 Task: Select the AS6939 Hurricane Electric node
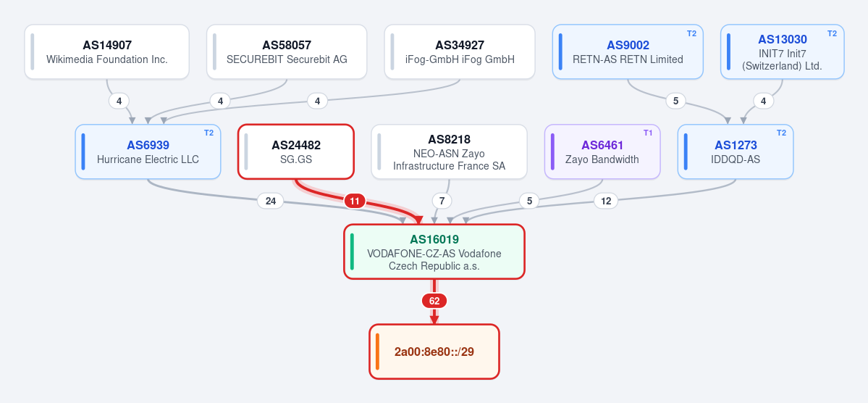pos(148,152)
